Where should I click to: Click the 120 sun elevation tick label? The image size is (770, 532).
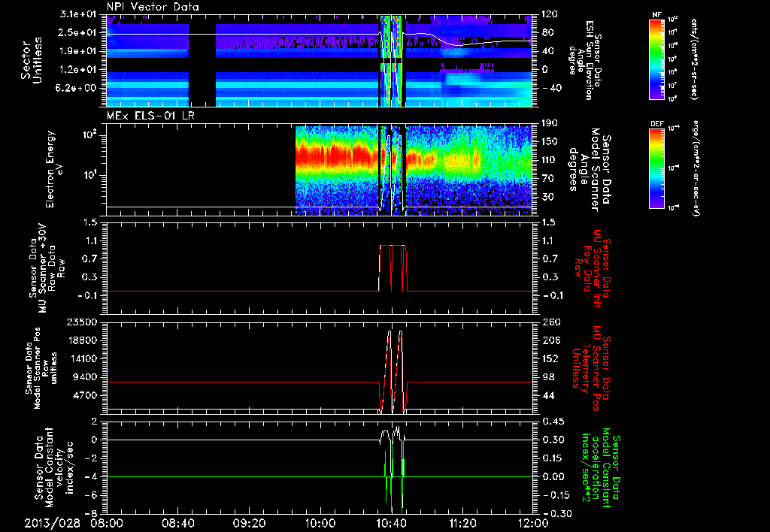pyautogui.click(x=550, y=14)
